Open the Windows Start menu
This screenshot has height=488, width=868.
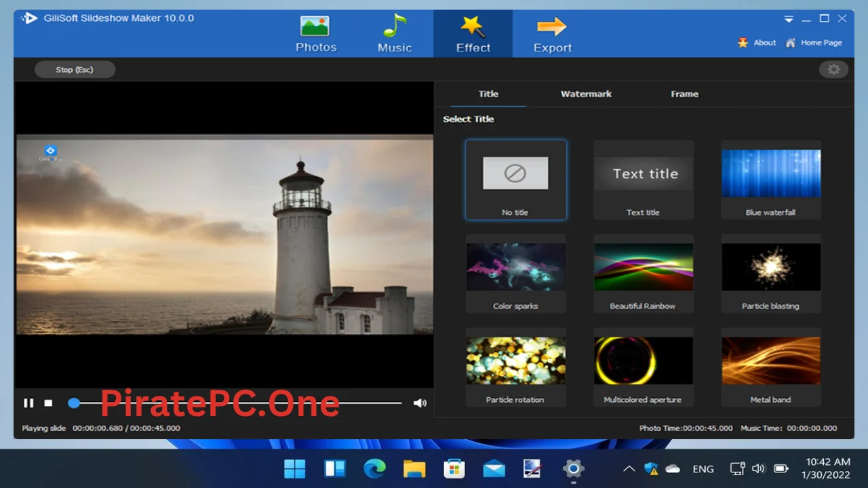point(295,468)
